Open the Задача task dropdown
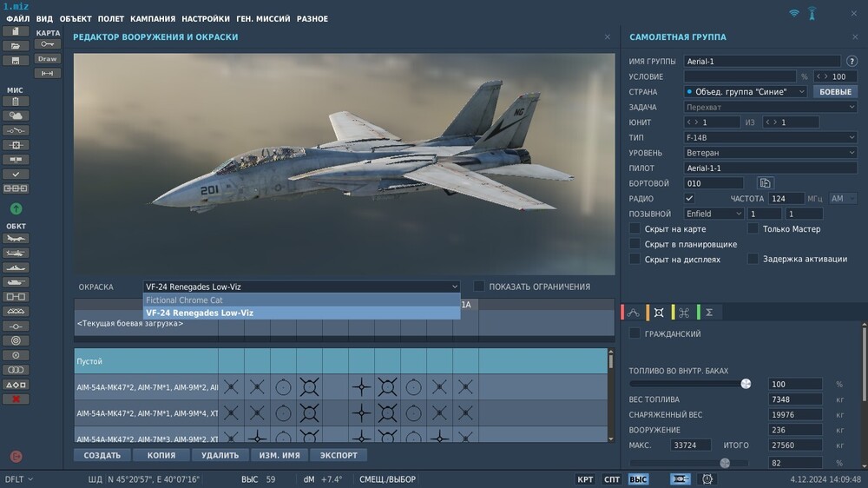 tap(771, 107)
